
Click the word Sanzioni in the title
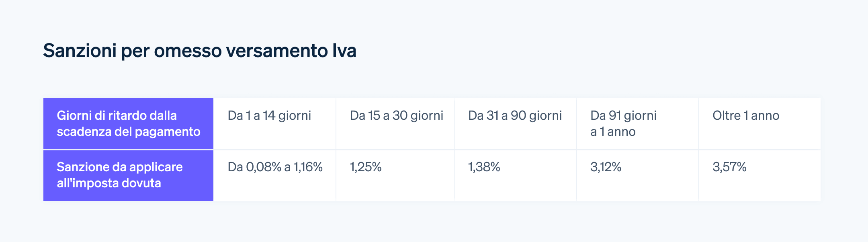click(80, 51)
